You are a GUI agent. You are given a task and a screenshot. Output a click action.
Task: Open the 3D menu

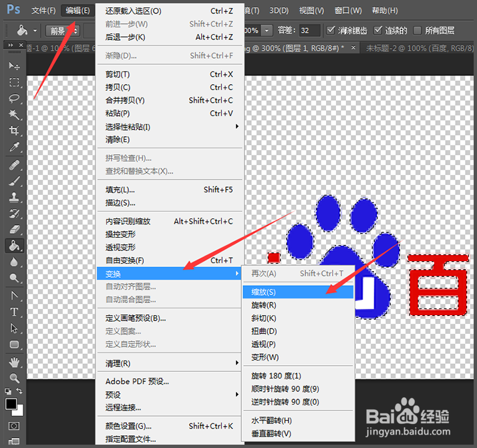279,11
